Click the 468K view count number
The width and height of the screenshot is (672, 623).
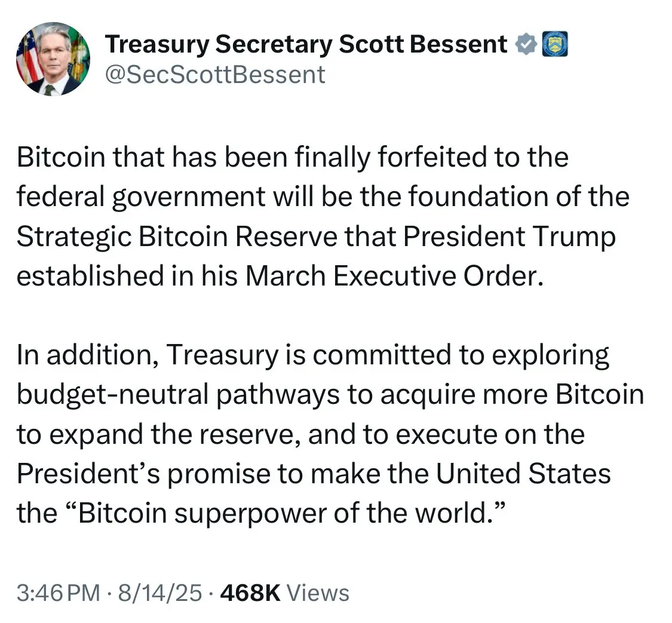pos(250,593)
